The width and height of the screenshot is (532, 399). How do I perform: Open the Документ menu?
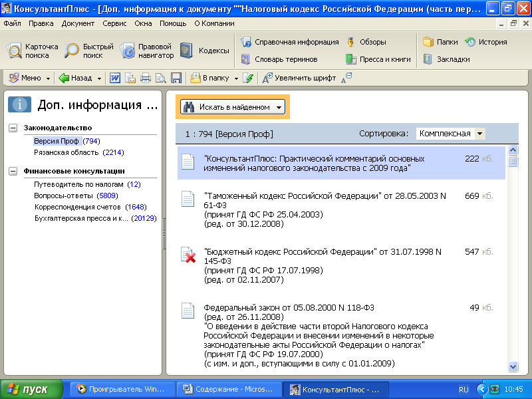(78, 23)
